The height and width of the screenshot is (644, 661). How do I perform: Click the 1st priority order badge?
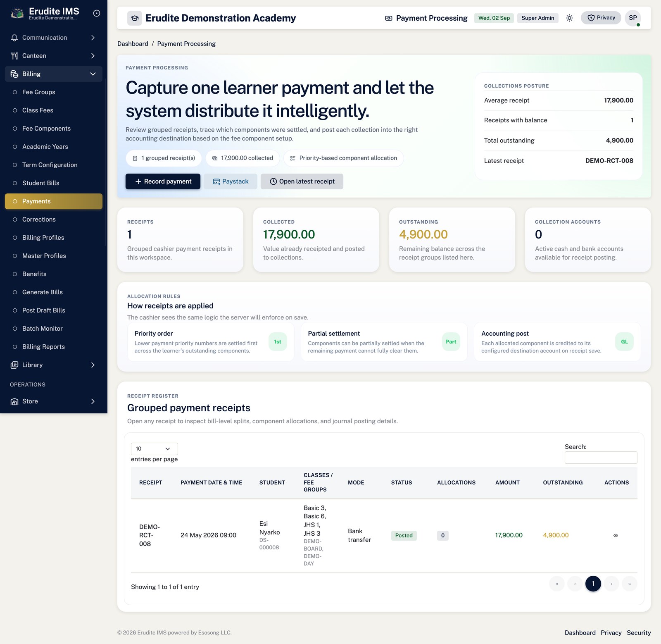(278, 342)
